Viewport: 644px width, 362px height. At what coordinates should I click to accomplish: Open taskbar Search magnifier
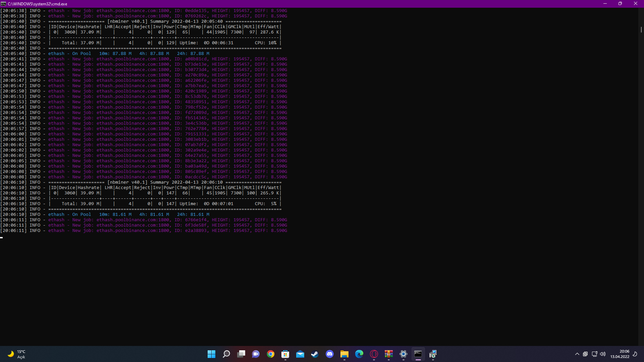pyautogui.click(x=226, y=354)
